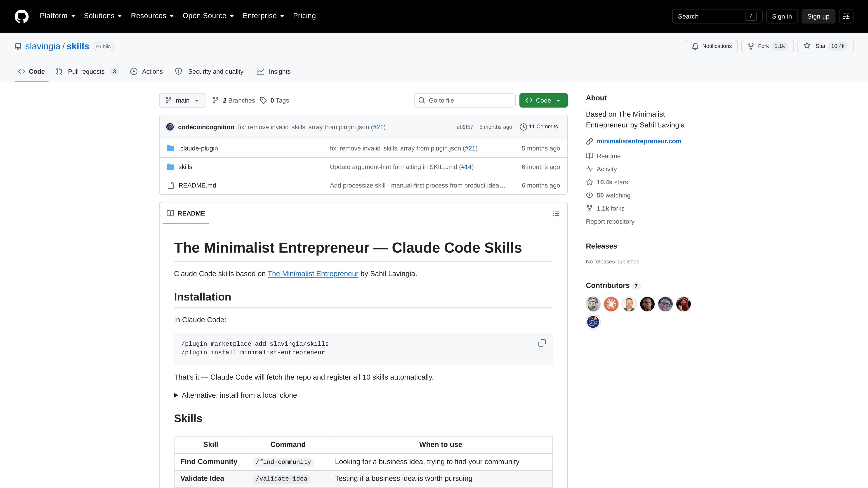View the 11 Commits history link

(539, 127)
